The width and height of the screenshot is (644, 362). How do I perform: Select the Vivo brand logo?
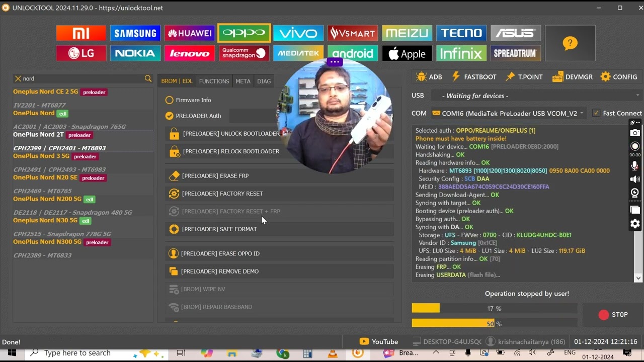pyautogui.click(x=298, y=33)
